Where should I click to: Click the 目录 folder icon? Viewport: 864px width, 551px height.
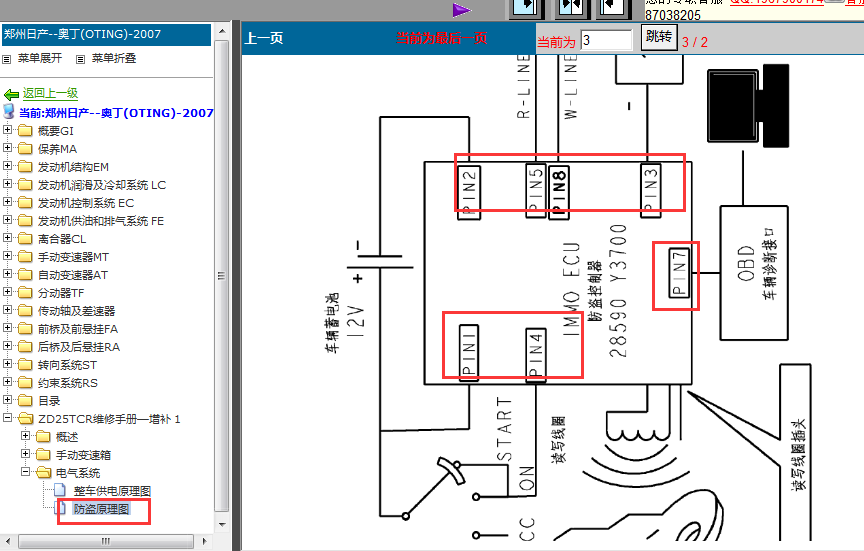[25, 401]
